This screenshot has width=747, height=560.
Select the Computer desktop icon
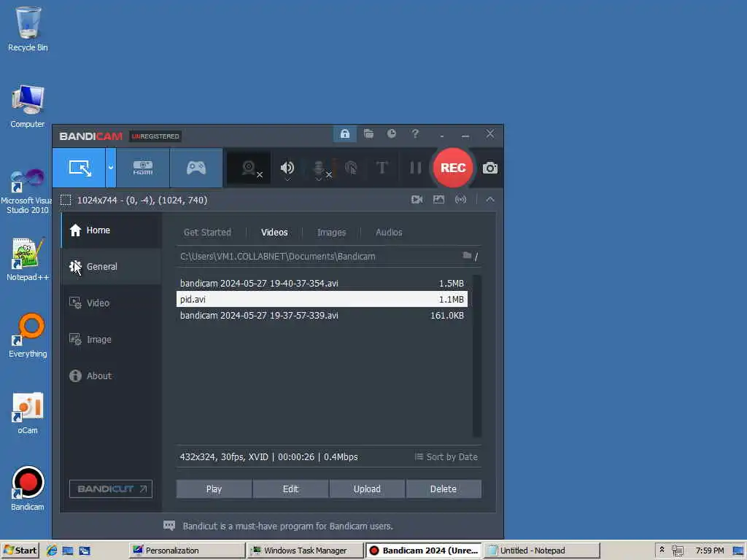coord(28,106)
